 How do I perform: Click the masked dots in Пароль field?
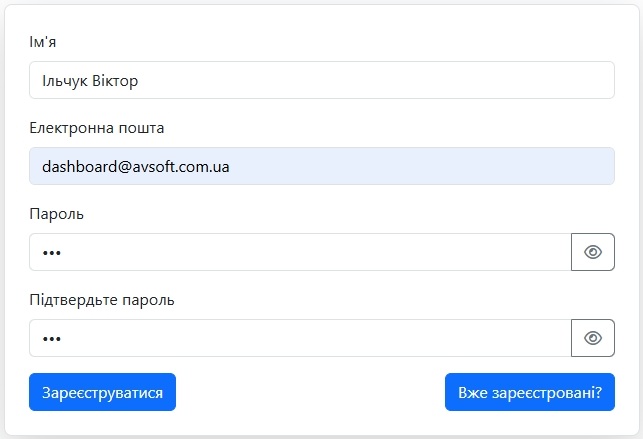(x=51, y=253)
